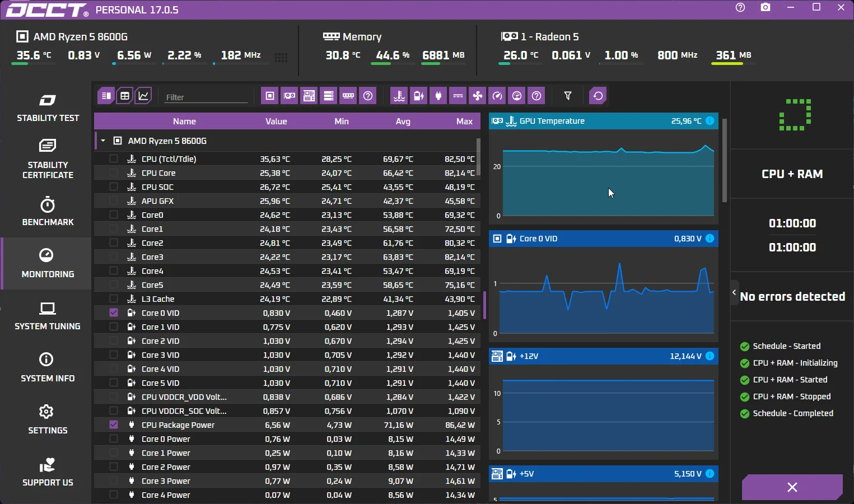The width and height of the screenshot is (854, 504).
Task: Check the CPU (Tctl/Tdie) checkbox
Action: point(114,159)
